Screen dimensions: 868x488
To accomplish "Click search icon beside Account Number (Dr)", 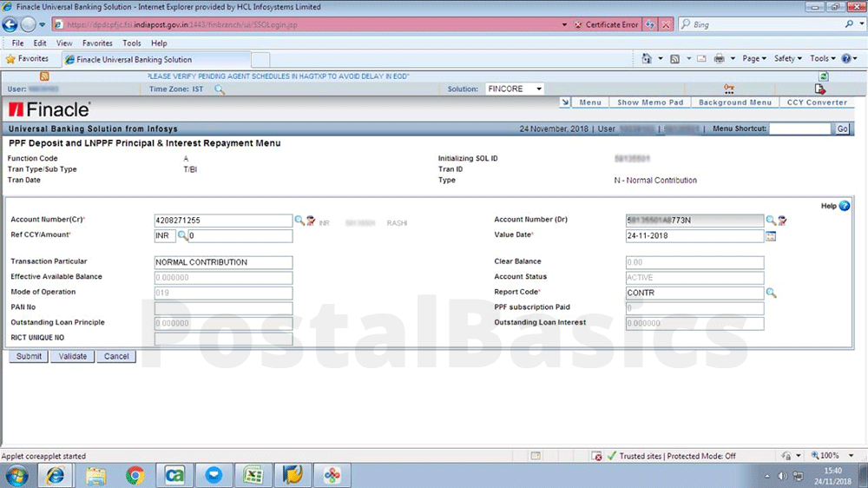I will point(770,221).
